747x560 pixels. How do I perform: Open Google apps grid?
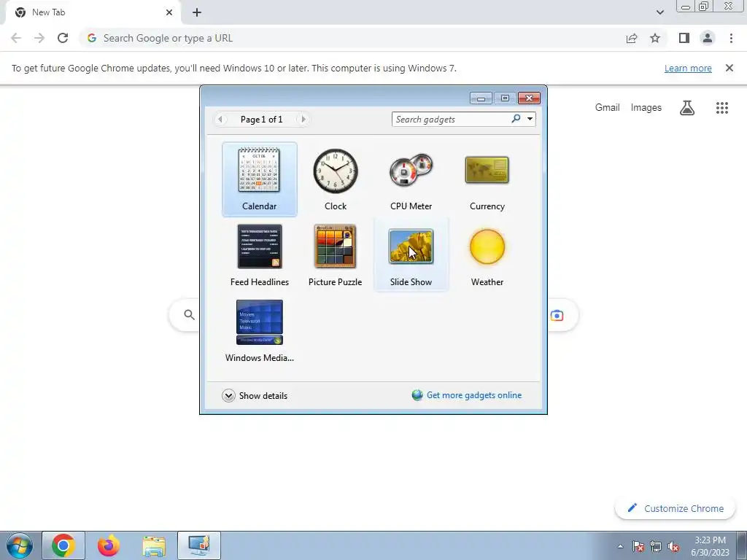tap(722, 108)
